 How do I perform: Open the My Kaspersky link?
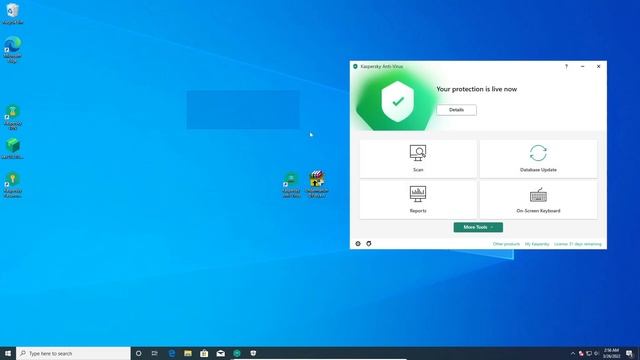537,244
